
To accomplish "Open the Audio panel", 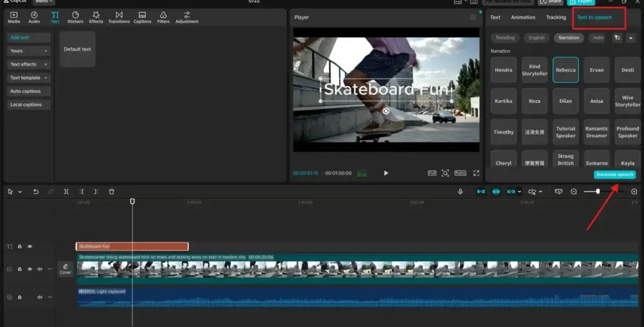I will (x=34, y=17).
